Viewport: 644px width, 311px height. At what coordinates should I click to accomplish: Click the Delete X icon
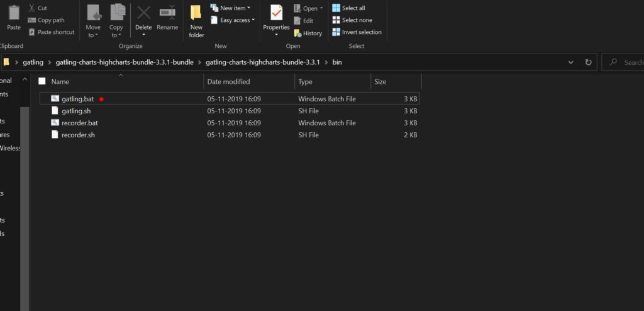click(144, 13)
